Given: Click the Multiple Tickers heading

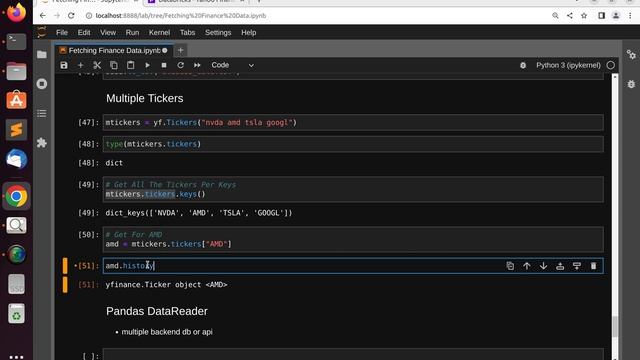Looking at the screenshot, I should pyautogui.click(x=144, y=98).
